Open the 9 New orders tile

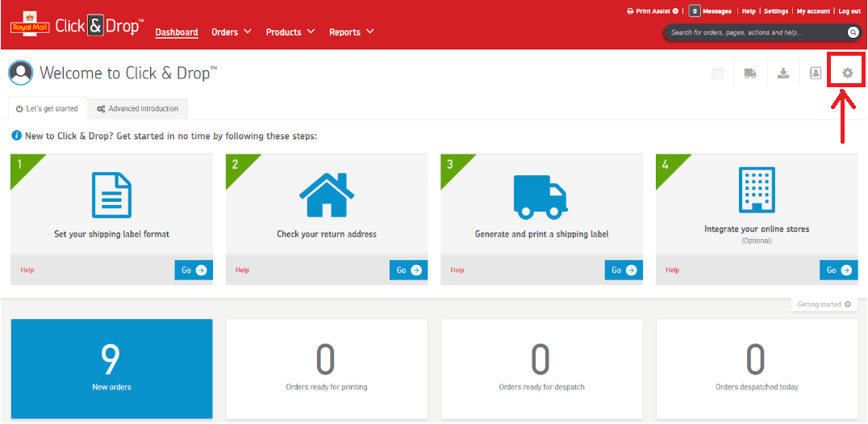point(112,368)
